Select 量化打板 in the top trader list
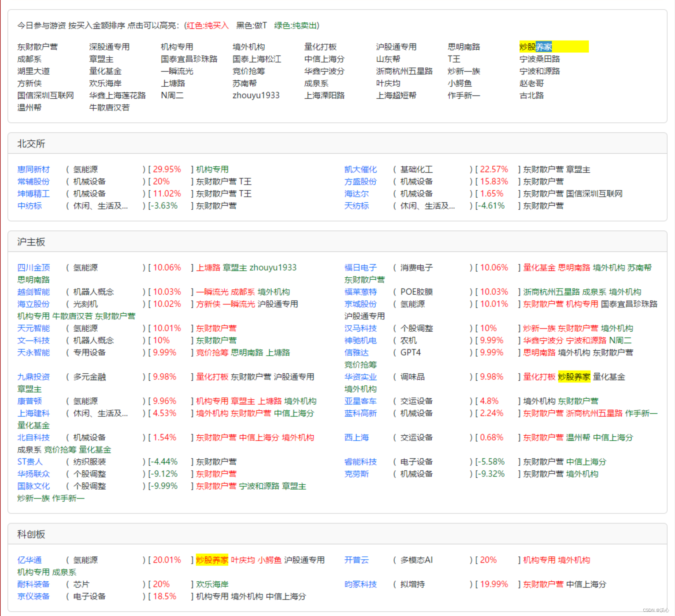 (x=320, y=47)
